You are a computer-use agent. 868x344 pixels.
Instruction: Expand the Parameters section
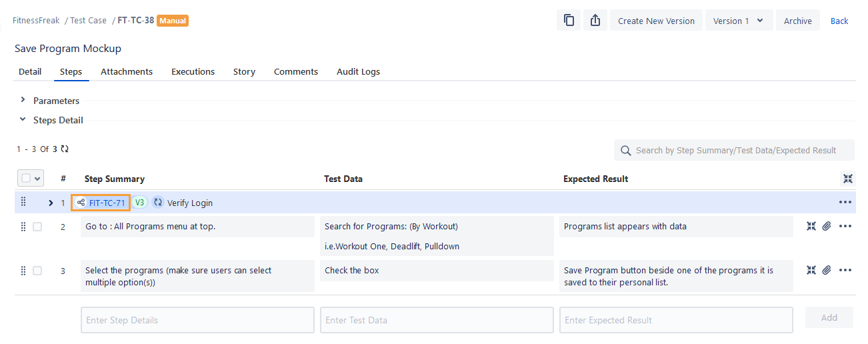coord(23,100)
